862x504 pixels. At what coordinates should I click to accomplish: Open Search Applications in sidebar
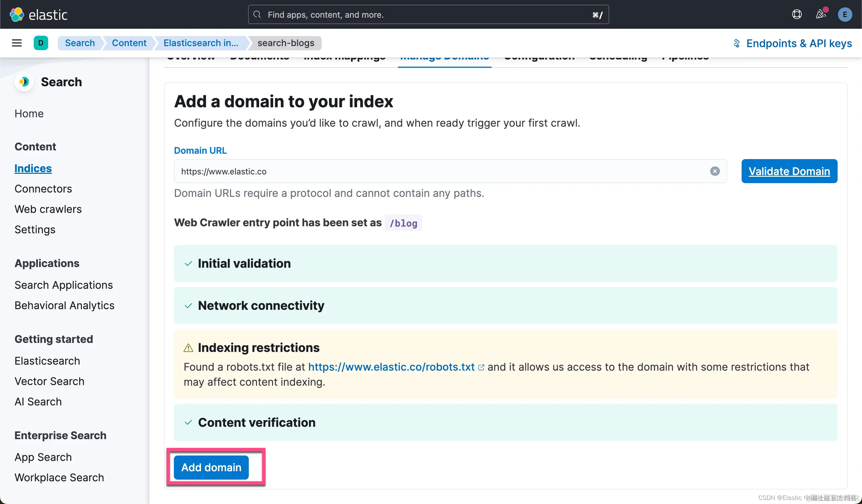tap(64, 285)
